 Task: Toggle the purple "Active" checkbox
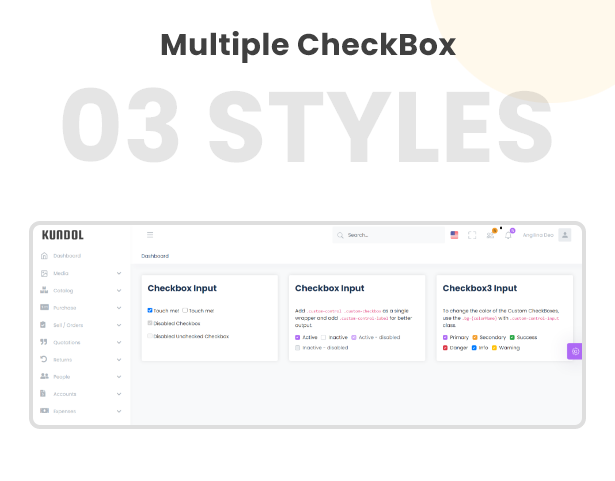point(297,337)
